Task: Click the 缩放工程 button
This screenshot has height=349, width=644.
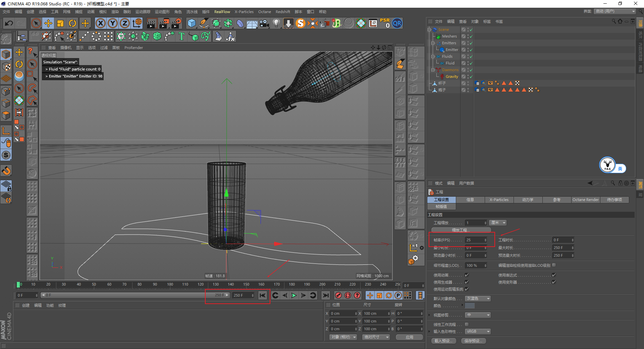Action: 461,230
